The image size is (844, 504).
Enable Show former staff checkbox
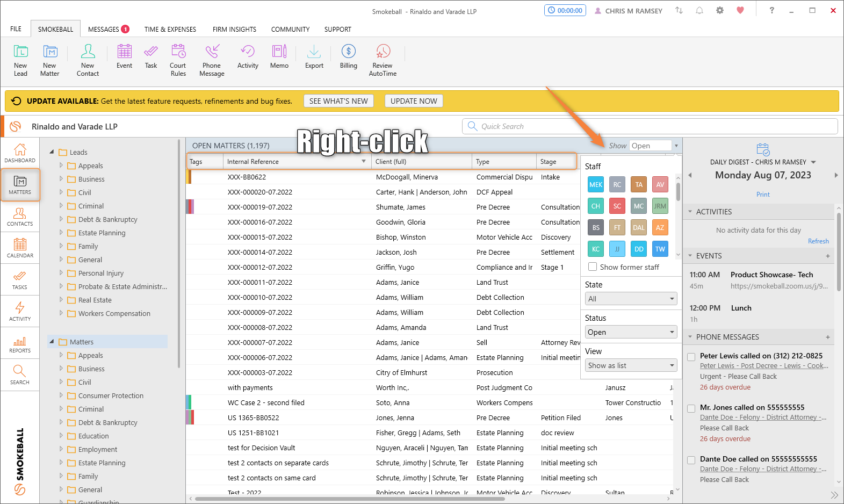[593, 267]
